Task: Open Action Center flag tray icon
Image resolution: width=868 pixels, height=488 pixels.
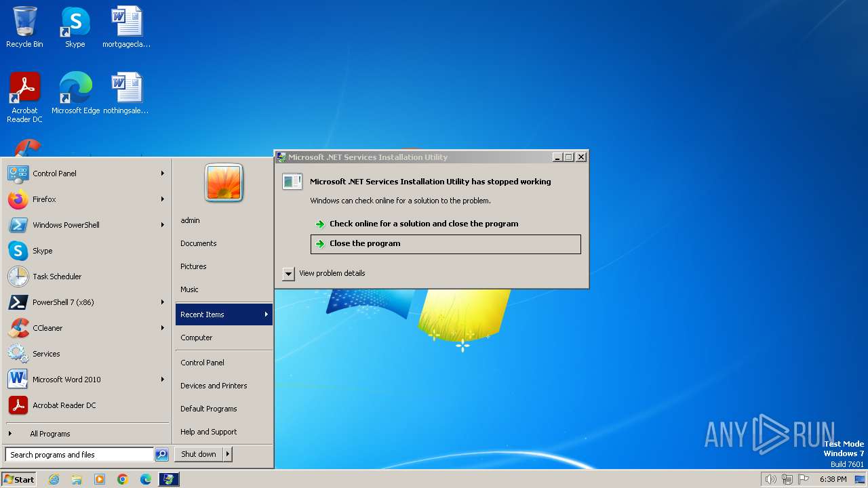Action: click(804, 479)
